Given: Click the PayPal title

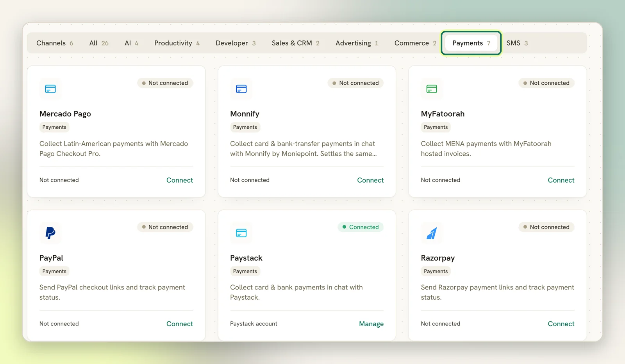Looking at the screenshot, I should (51, 258).
